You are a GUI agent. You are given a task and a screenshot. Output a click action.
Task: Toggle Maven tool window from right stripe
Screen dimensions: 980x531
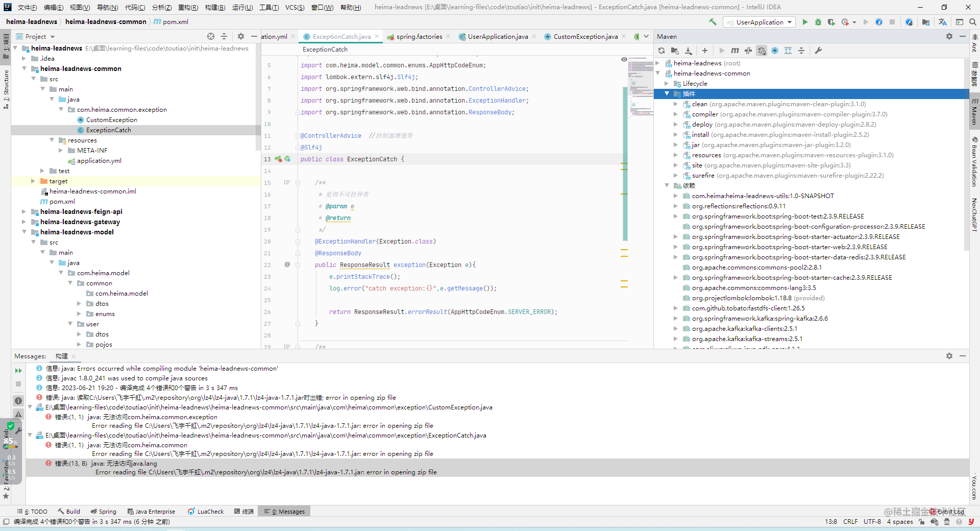[974, 111]
